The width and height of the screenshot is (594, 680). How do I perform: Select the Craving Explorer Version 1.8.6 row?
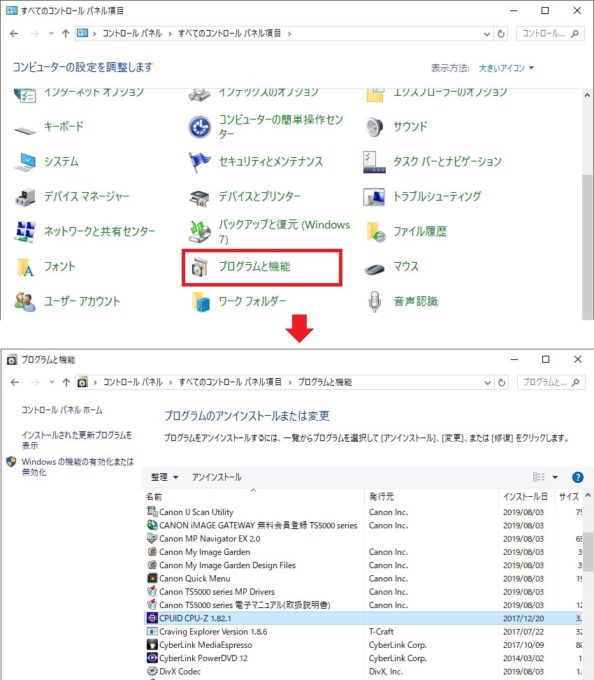click(x=362, y=632)
